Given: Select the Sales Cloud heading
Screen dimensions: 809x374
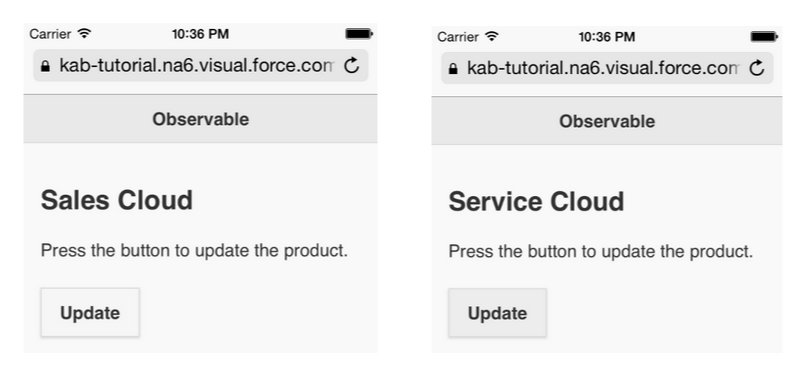Looking at the screenshot, I should [117, 200].
